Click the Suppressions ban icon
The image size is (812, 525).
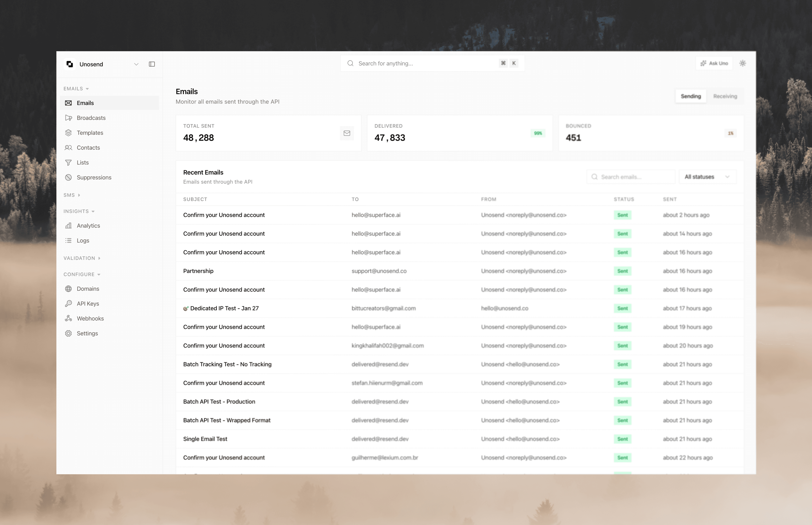[69, 177]
